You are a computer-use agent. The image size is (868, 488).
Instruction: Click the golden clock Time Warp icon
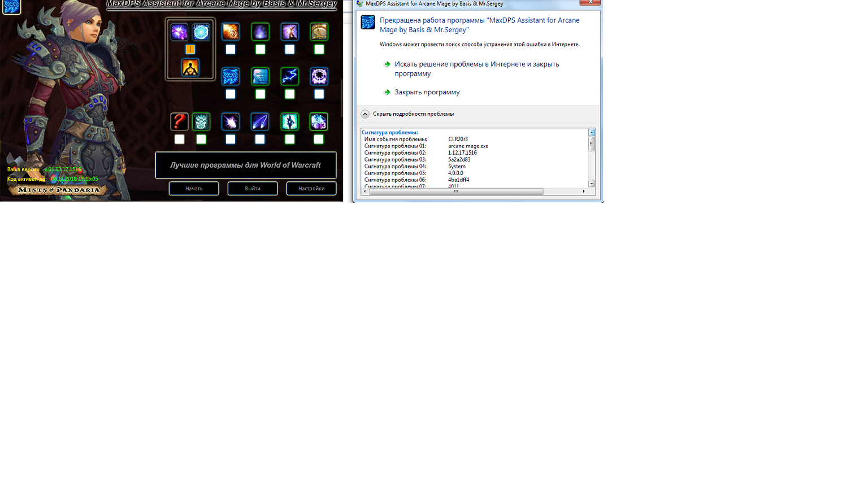[x=319, y=32]
